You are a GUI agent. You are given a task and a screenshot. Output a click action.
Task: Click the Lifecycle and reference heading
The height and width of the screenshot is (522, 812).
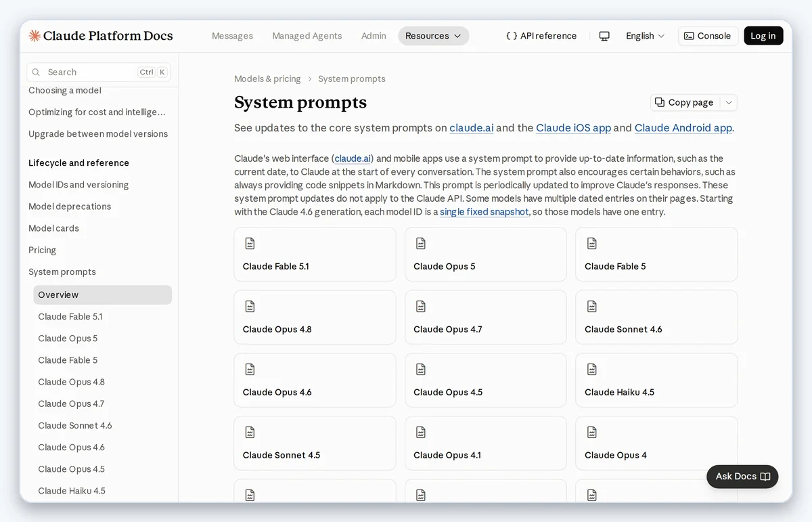point(78,163)
